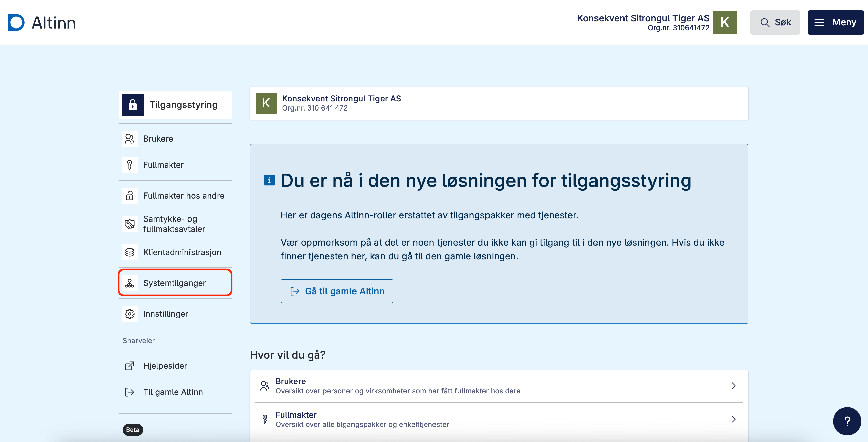
Task: Open the green K account avatar in header
Action: click(x=724, y=22)
